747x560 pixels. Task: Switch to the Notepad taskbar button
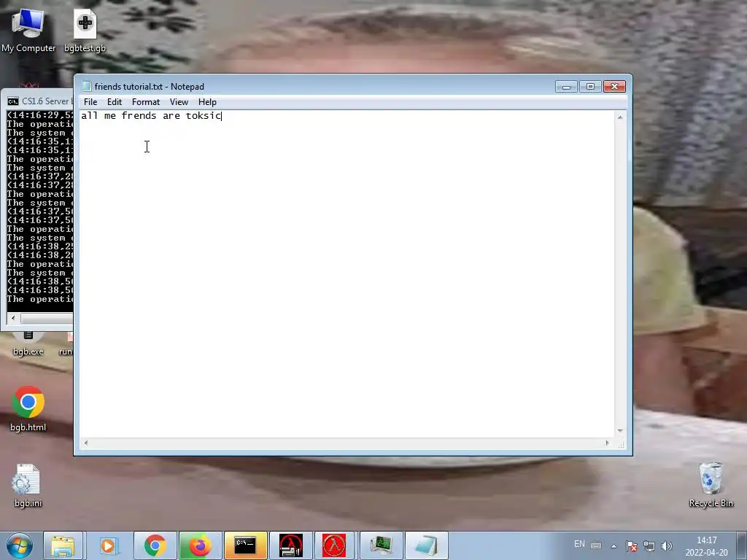tap(426, 545)
